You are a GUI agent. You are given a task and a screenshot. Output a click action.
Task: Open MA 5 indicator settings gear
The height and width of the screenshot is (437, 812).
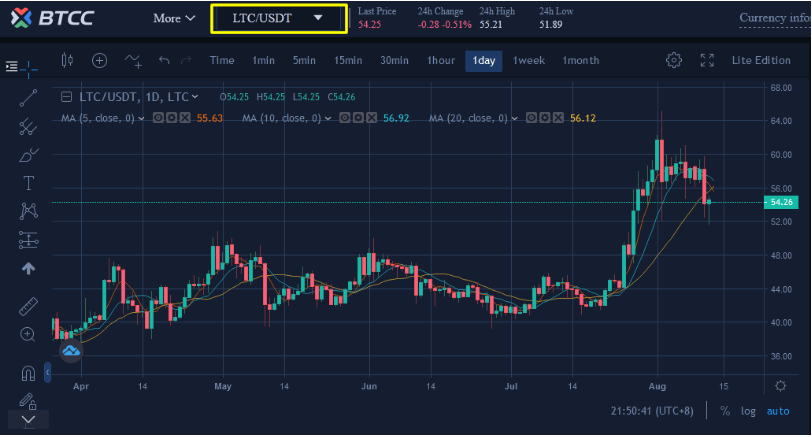pos(171,118)
